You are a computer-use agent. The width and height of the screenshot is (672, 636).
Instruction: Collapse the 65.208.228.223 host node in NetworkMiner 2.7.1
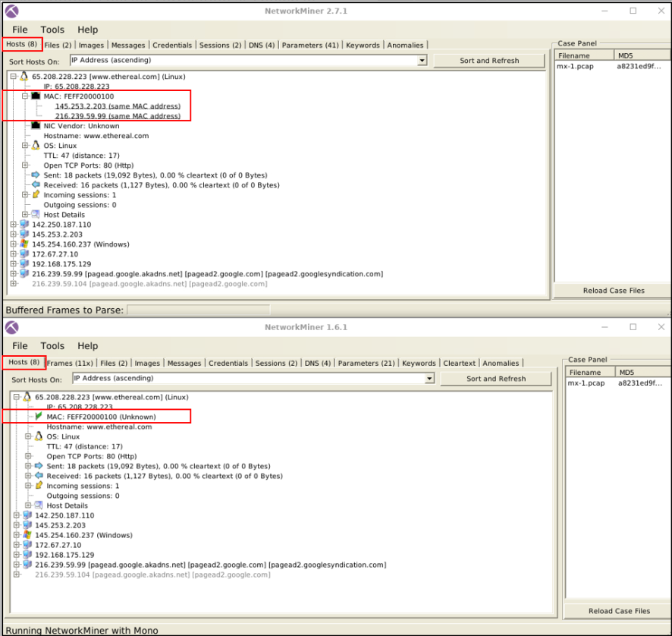click(14, 77)
